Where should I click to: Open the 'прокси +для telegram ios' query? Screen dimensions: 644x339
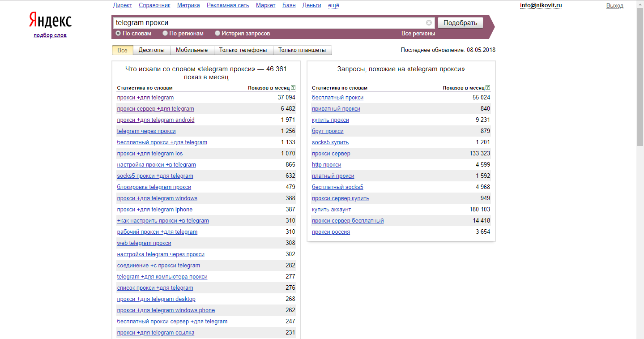[150, 154]
